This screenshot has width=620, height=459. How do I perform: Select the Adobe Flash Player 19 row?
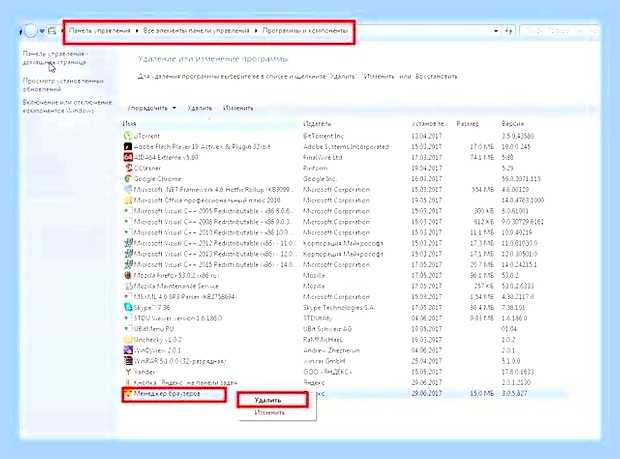pyautogui.click(x=346, y=147)
